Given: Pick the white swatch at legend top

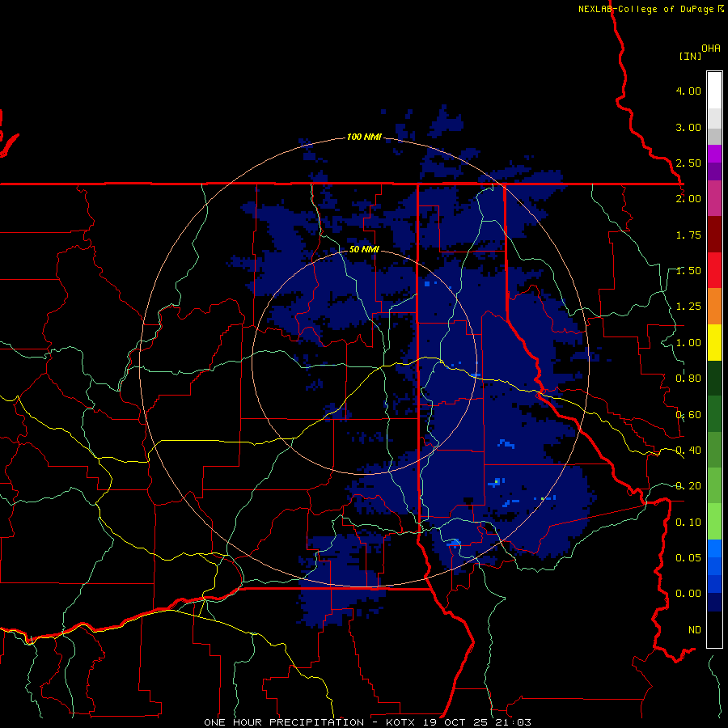Looking at the screenshot, I should (x=714, y=91).
